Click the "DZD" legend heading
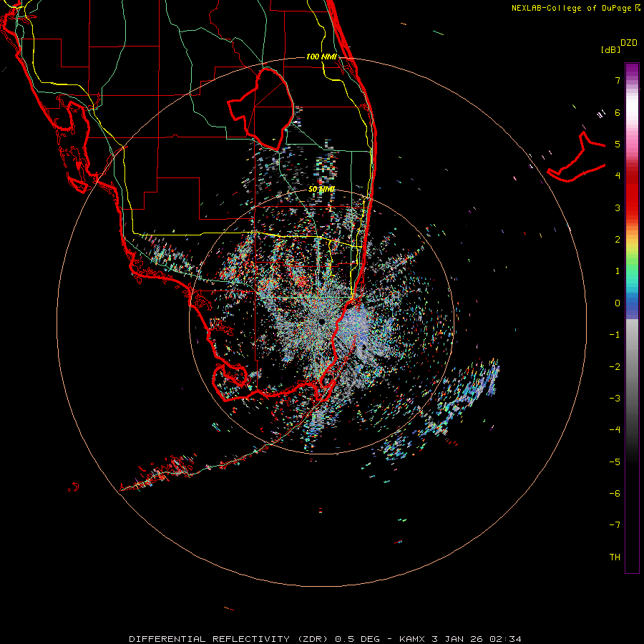 point(628,43)
